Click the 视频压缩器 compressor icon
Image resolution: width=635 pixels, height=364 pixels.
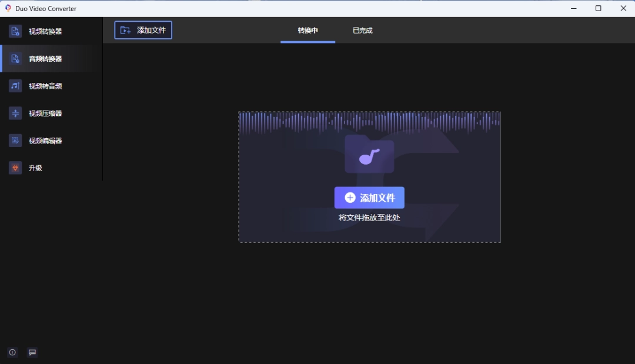coord(15,113)
